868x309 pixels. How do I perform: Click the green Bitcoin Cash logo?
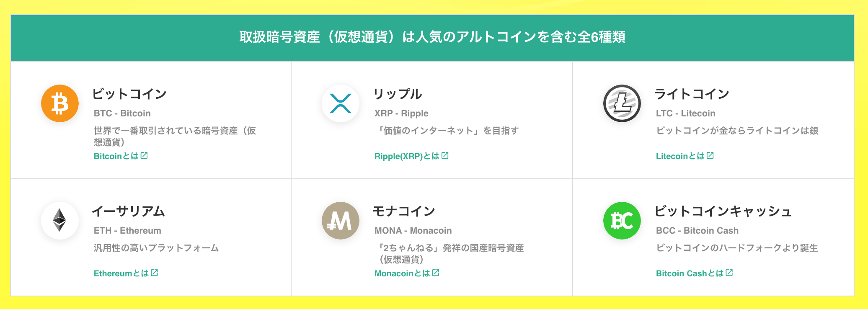point(622,221)
